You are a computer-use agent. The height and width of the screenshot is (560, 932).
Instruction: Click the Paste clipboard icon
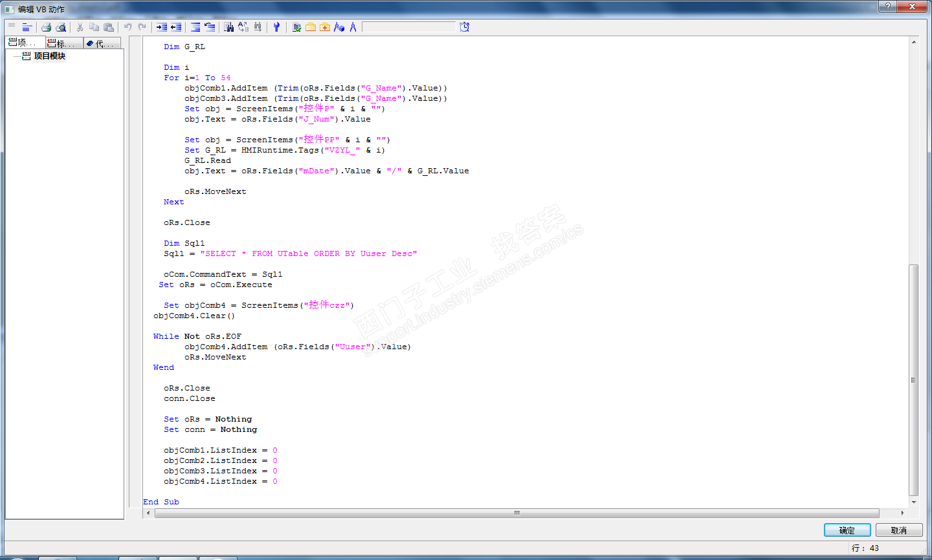[109, 27]
